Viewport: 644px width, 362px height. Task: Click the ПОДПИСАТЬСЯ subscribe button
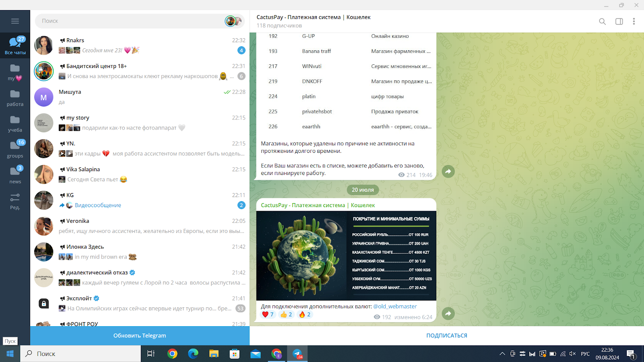click(x=447, y=335)
